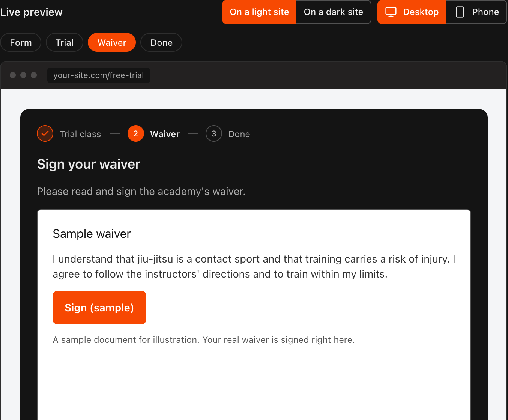Click the your-site.com/free-trial address bar
508x420 pixels.
[x=99, y=75]
